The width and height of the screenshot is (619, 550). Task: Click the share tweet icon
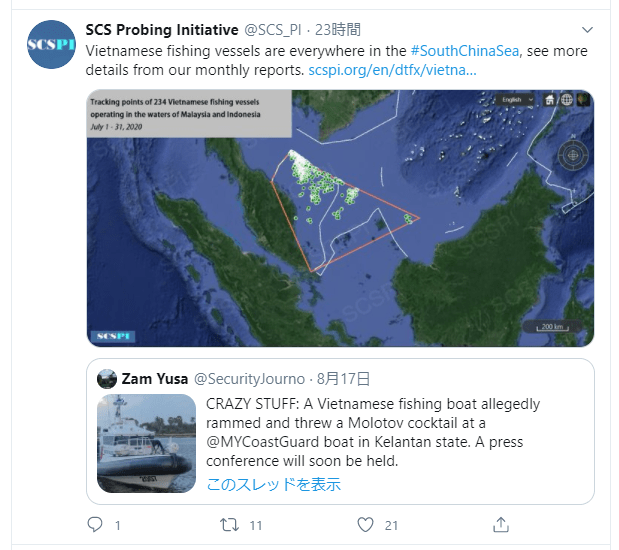(502, 525)
